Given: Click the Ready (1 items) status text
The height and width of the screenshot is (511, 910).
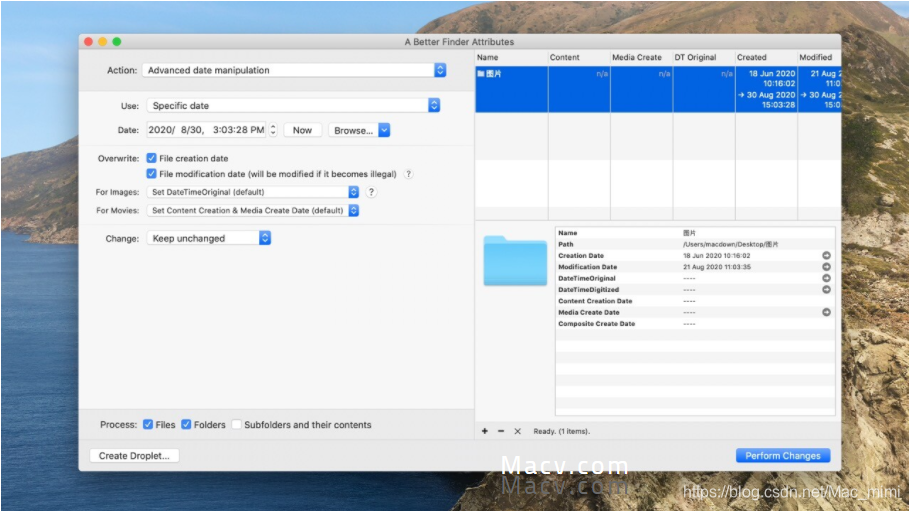Looking at the screenshot, I should pyautogui.click(x=561, y=431).
